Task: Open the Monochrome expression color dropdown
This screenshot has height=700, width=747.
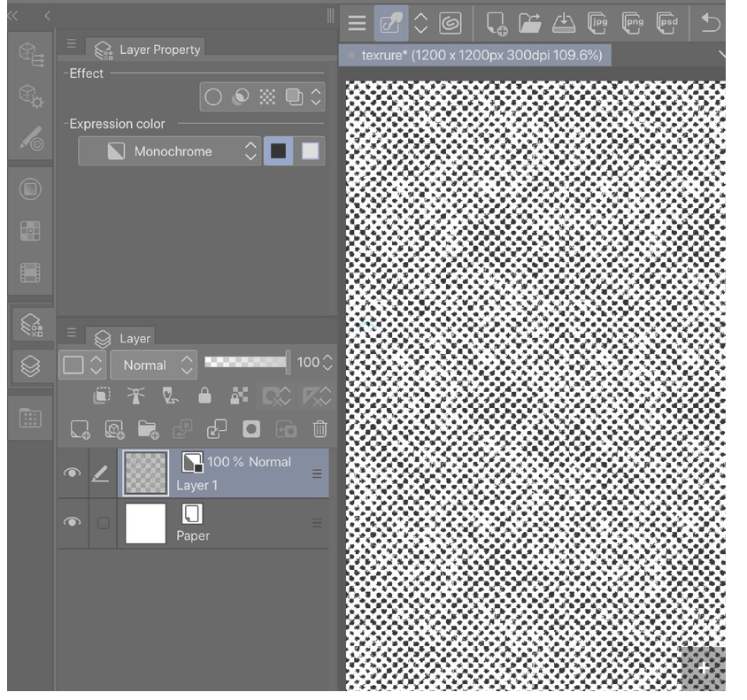Action: [170, 151]
